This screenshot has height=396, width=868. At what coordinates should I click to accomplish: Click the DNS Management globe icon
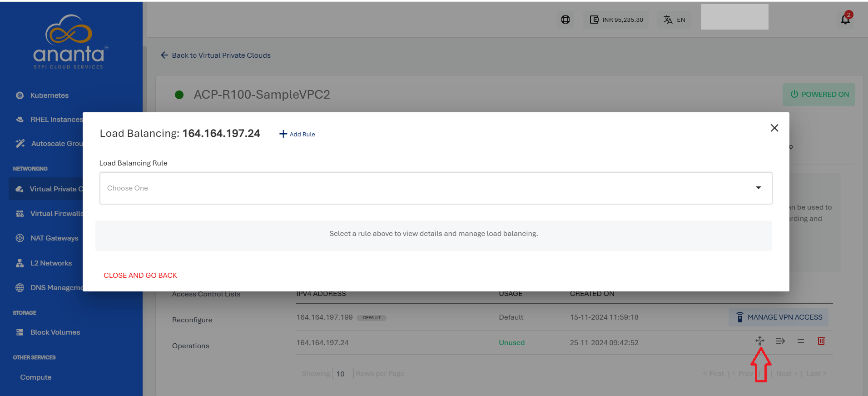click(x=20, y=288)
